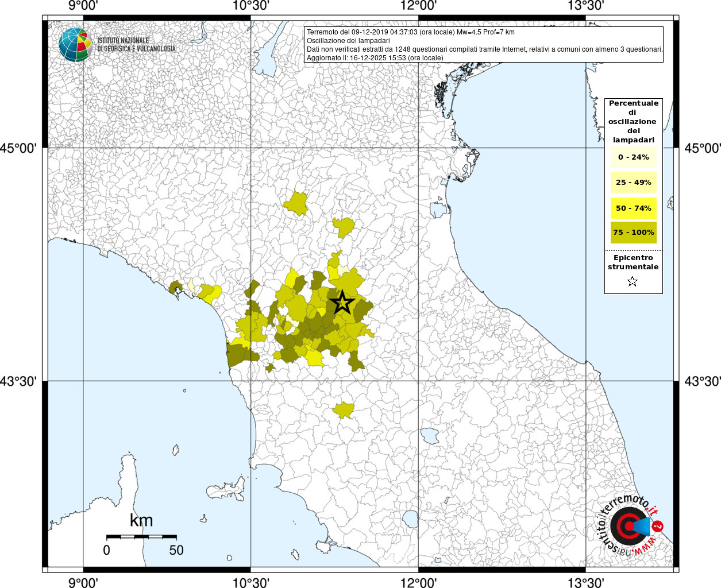
Task: Click the 75 - 100% legend swatch
Action: [x=633, y=233]
